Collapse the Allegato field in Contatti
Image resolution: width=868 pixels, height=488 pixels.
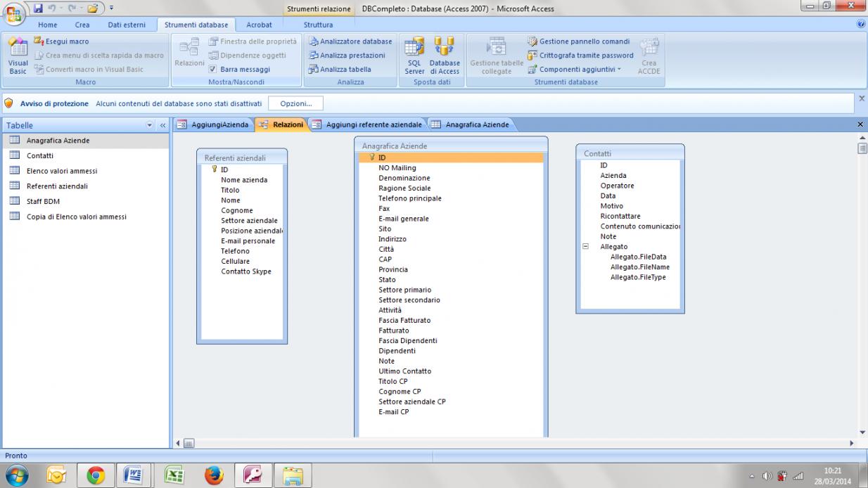coord(585,247)
